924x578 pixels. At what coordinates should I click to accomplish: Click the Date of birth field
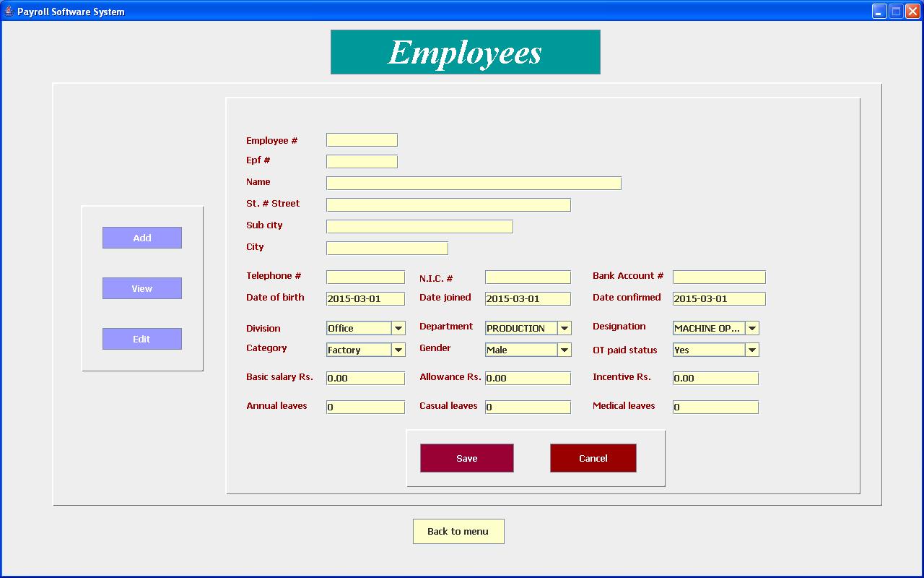click(x=365, y=298)
